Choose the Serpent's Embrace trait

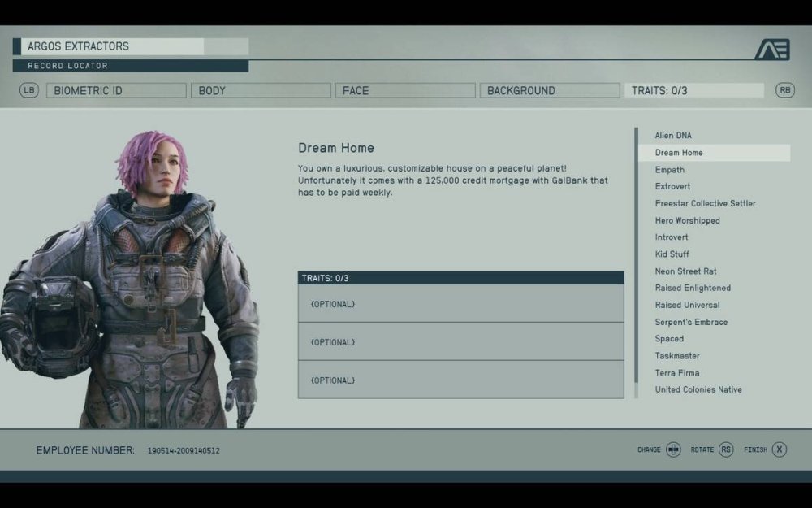click(x=691, y=322)
